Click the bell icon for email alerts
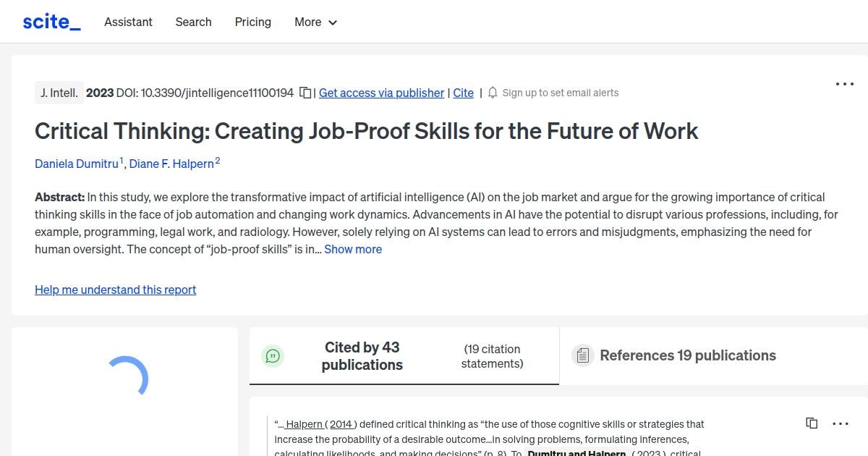 (492, 93)
